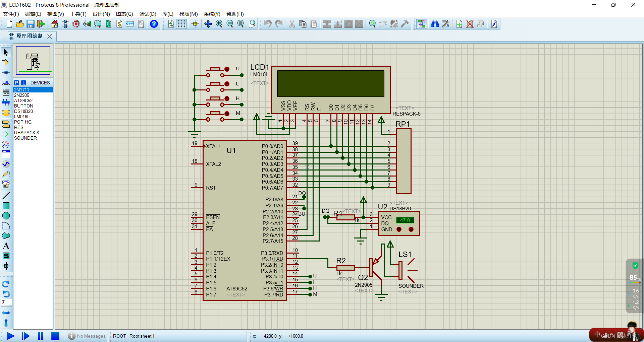This screenshot has height=342, width=644.
Task: Select the 2D Box graphics tool
Action: [x=6, y=206]
